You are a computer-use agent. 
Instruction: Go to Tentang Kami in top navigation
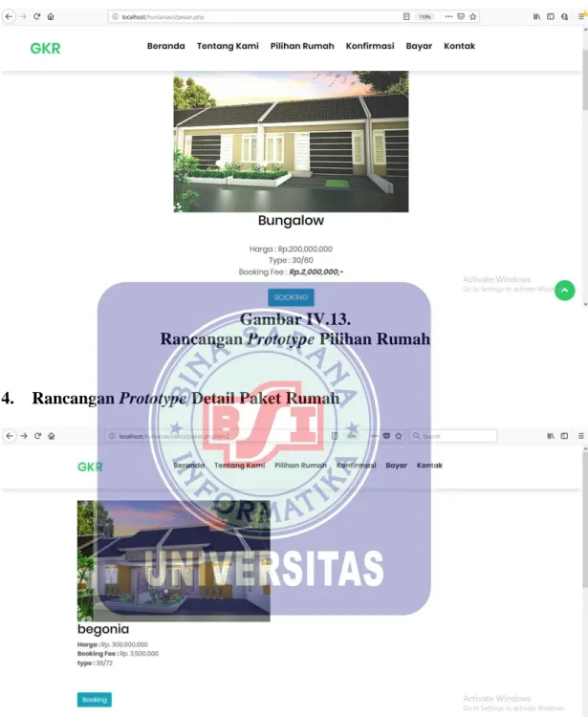click(228, 46)
